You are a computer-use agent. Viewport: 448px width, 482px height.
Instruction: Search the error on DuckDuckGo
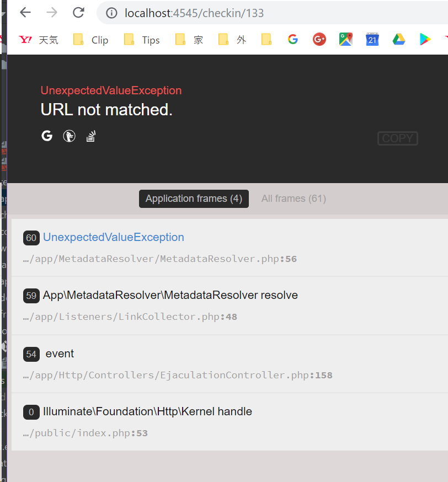[x=69, y=136]
